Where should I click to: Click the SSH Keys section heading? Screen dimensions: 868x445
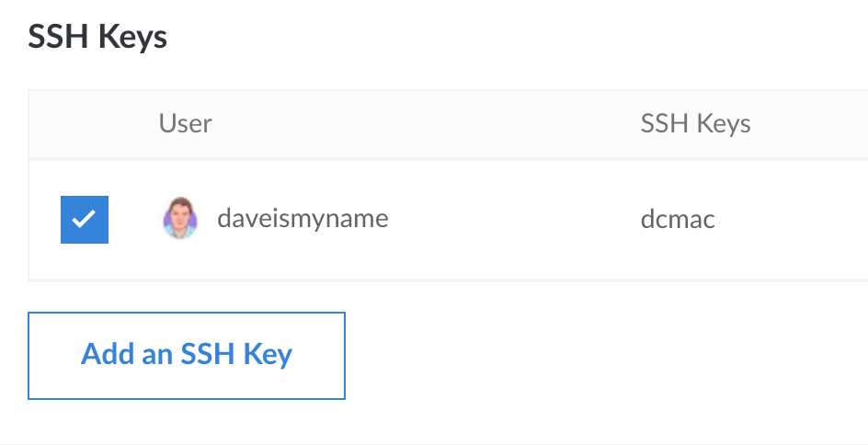97,37
